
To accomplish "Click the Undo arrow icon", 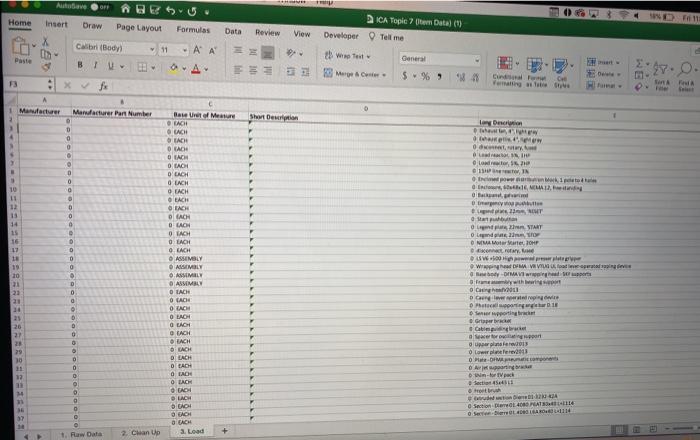I will (170, 10).
